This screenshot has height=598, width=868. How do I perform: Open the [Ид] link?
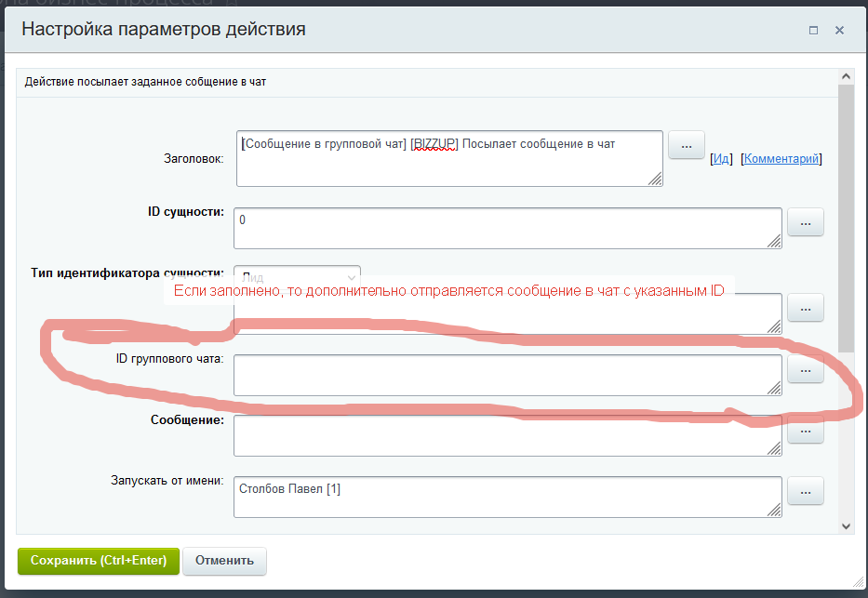(720, 159)
